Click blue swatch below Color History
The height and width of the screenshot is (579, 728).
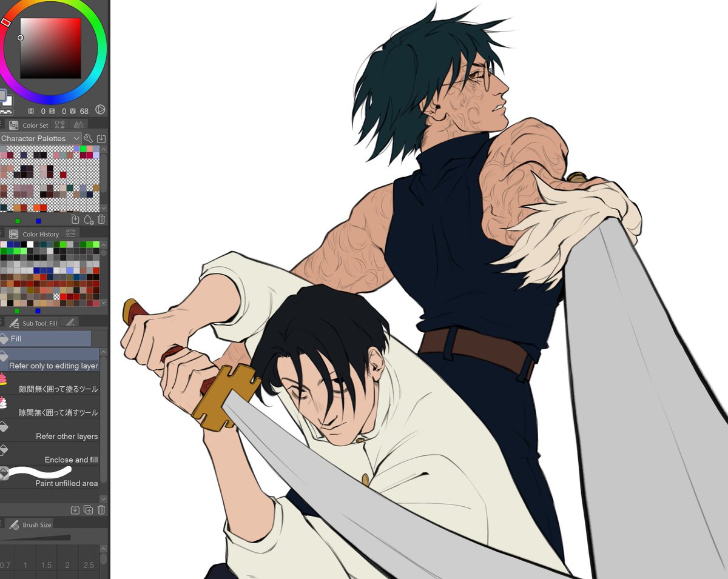click(x=38, y=311)
